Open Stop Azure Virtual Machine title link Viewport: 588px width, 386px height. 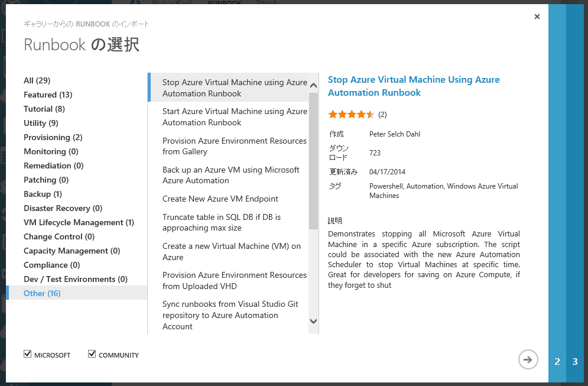[x=414, y=86]
